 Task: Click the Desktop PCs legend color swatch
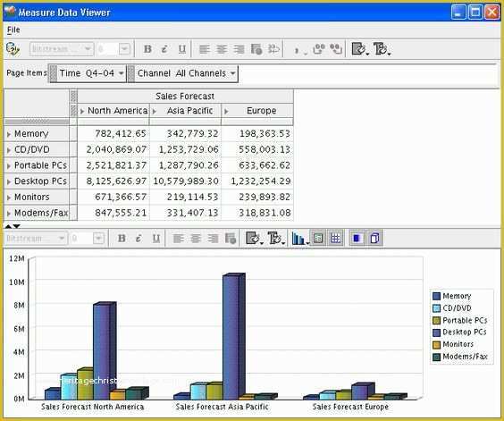click(x=436, y=333)
